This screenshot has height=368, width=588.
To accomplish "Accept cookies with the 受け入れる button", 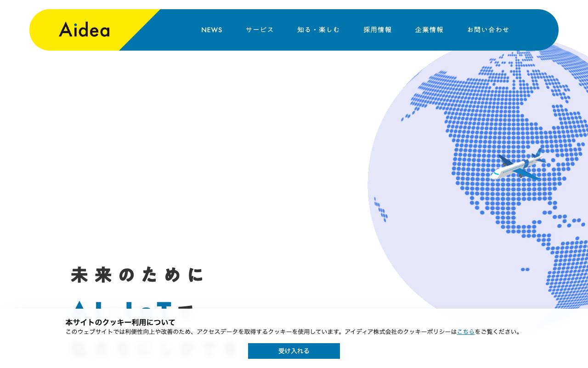I will pos(294,351).
